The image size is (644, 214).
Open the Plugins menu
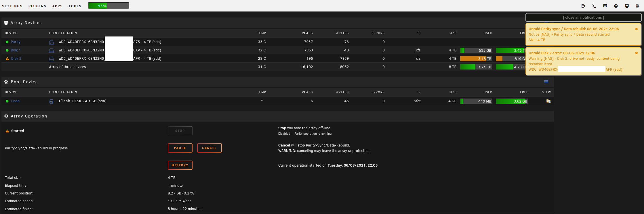(x=37, y=6)
